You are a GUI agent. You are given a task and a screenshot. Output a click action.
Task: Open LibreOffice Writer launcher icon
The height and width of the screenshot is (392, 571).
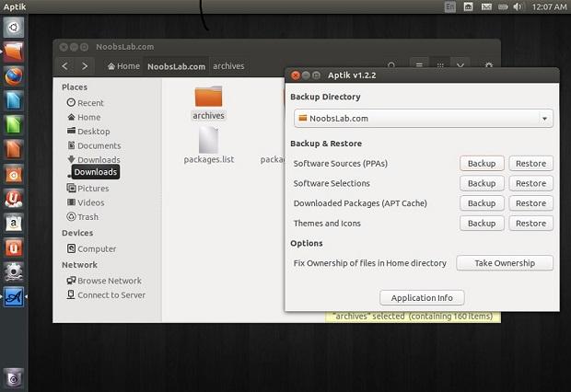click(x=14, y=101)
